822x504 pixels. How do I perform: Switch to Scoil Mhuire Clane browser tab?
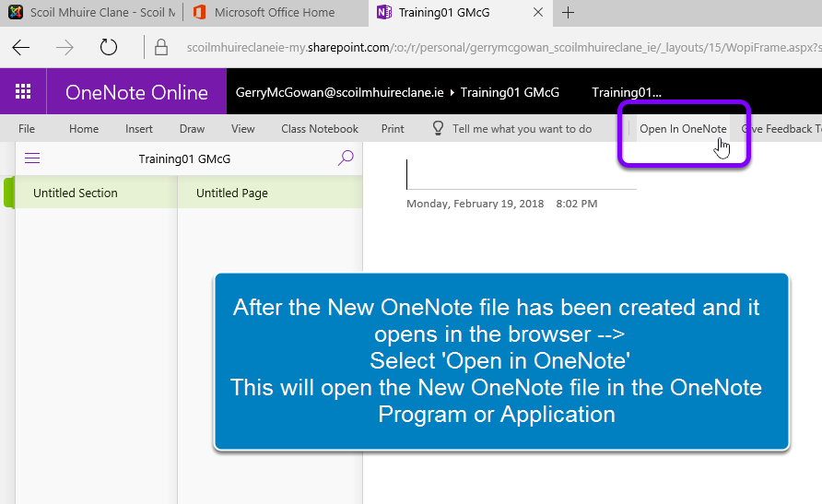coord(92,13)
